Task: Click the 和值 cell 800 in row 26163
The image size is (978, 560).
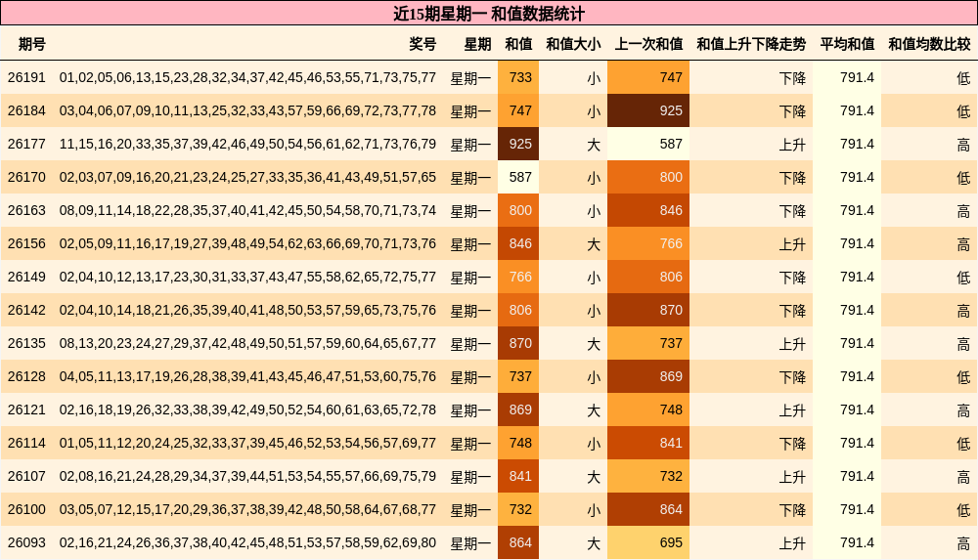Action: [x=518, y=210]
